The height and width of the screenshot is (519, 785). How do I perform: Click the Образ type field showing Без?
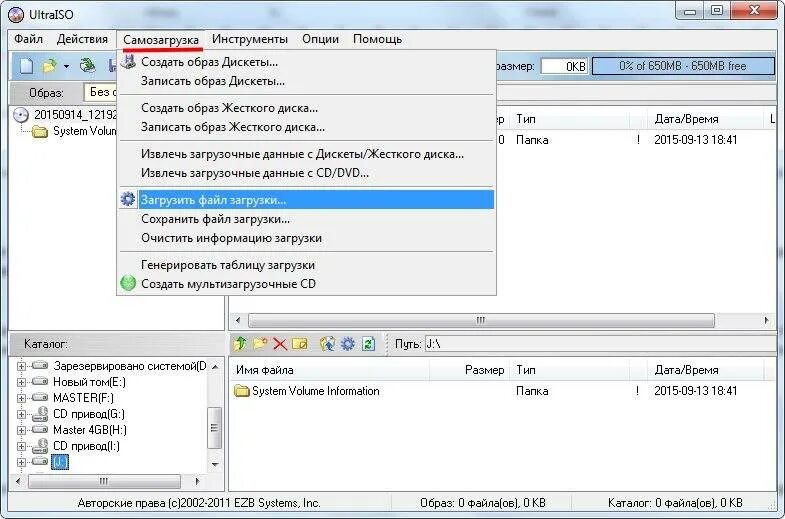coord(100,93)
